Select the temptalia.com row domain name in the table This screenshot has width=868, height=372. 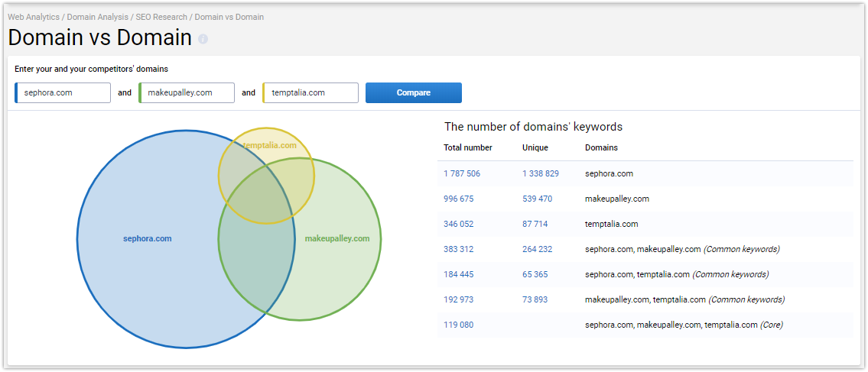[x=612, y=225]
